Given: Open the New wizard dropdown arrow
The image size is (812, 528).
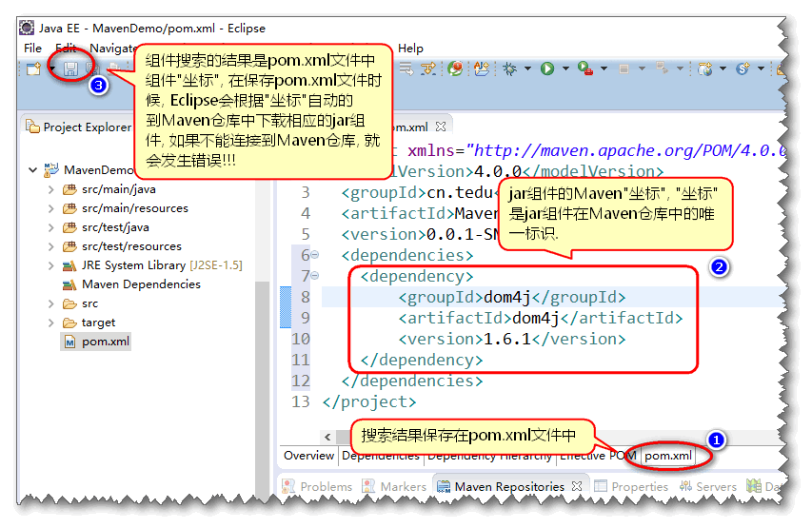Looking at the screenshot, I should [52, 68].
